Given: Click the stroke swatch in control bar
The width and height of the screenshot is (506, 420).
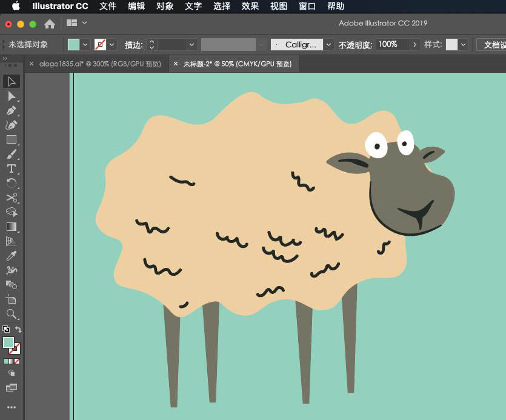Looking at the screenshot, I should point(100,45).
